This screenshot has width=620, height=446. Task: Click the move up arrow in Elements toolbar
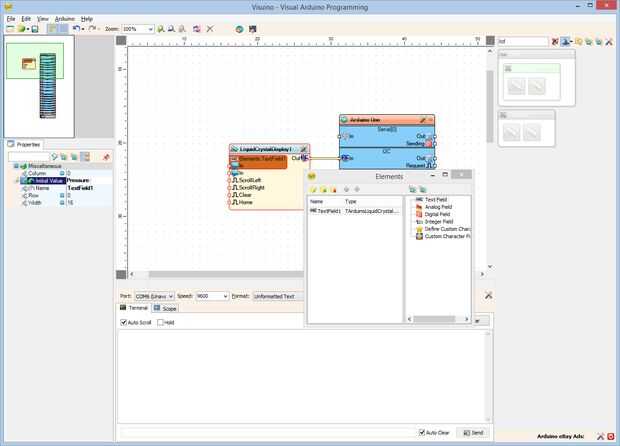point(346,189)
